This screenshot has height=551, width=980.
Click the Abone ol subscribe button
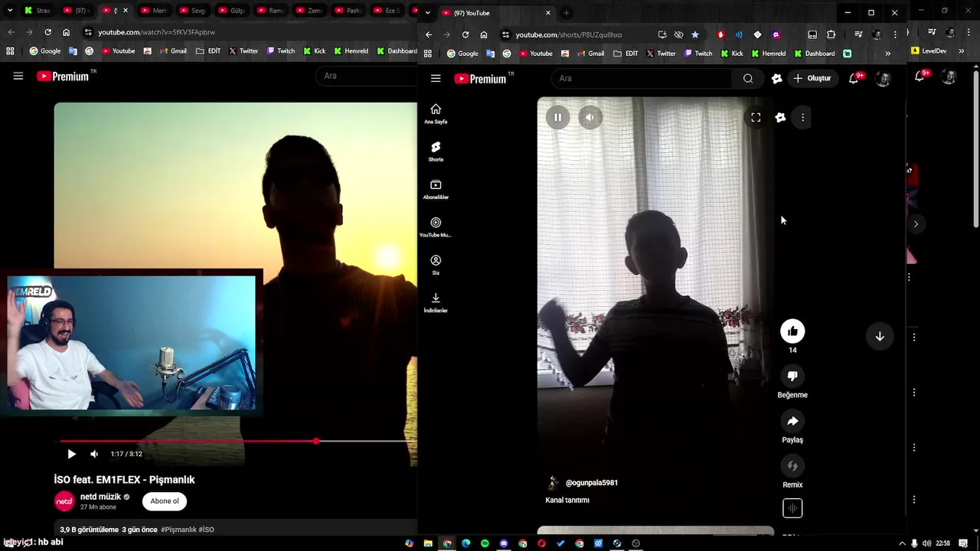165,501
